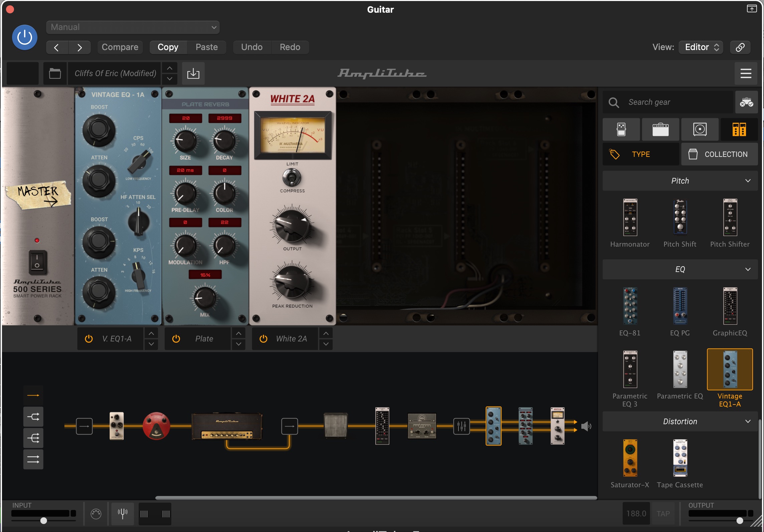Click the White 2A Output knob
Image resolution: width=764 pixels, height=532 pixels.
292,226
